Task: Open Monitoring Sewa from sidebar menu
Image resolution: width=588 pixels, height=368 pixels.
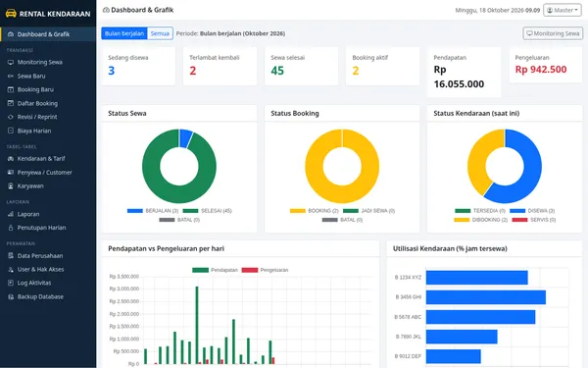Action: (48, 63)
